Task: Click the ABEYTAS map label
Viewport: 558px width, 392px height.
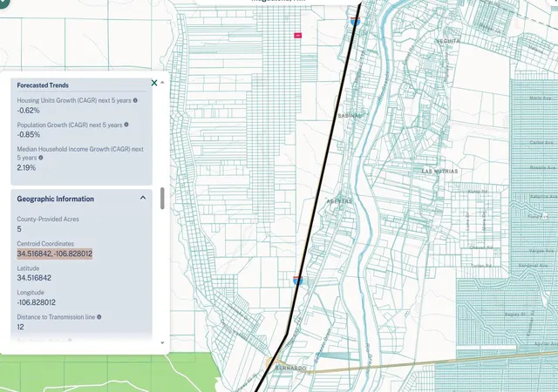Action: point(339,201)
